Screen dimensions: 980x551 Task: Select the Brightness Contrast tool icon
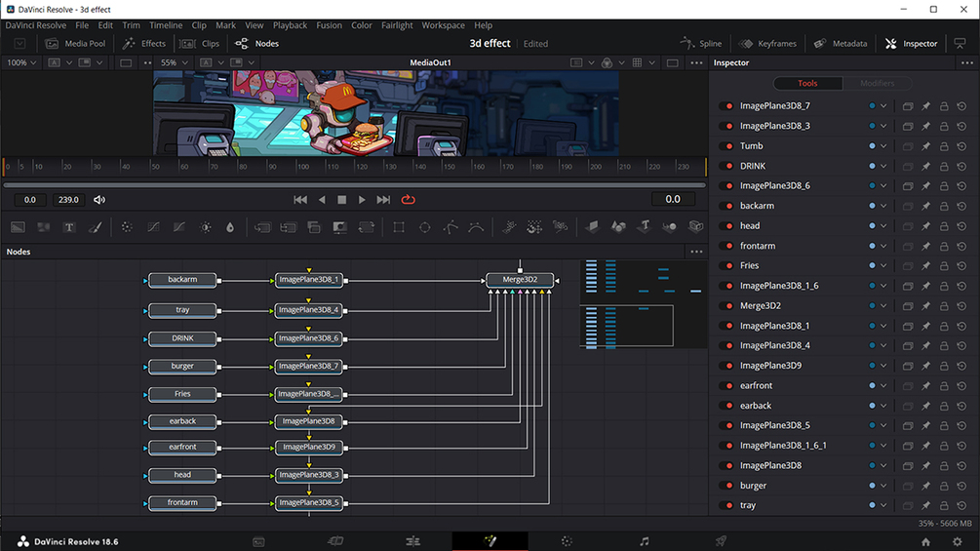[205, 227]
